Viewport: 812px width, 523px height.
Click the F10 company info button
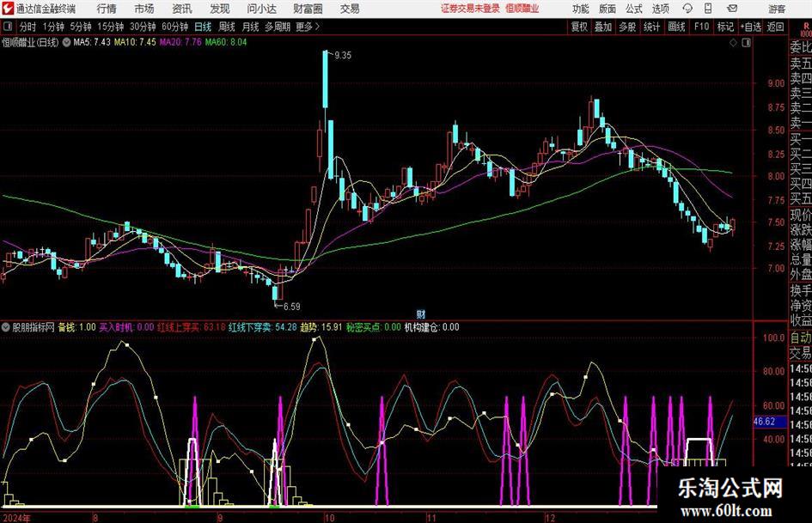[702, 27]
